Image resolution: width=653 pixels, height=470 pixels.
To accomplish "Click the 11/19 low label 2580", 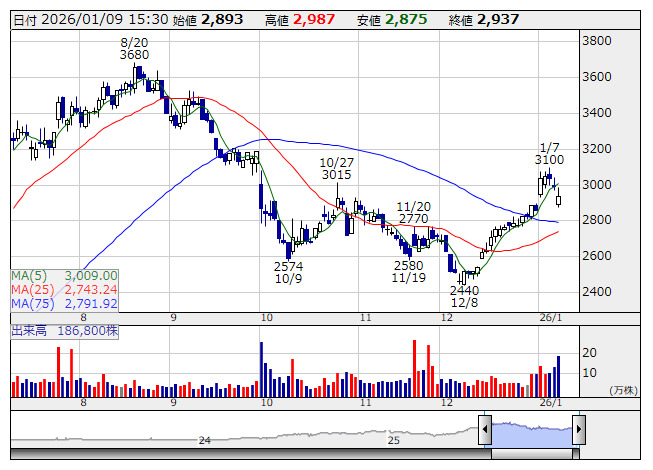I will 408,266.
